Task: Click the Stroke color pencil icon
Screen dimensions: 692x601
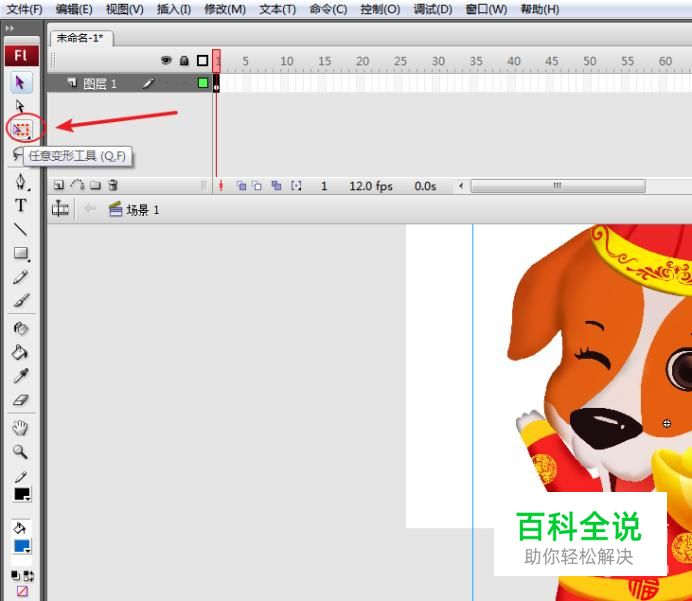Action: pyautogui.click(x=20, y=477)
